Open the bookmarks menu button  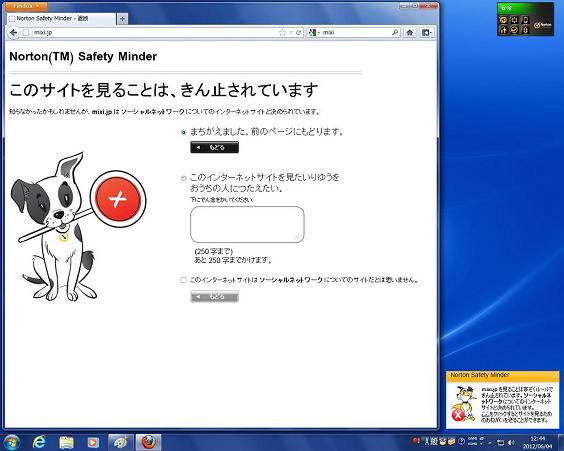pos(427,33)
